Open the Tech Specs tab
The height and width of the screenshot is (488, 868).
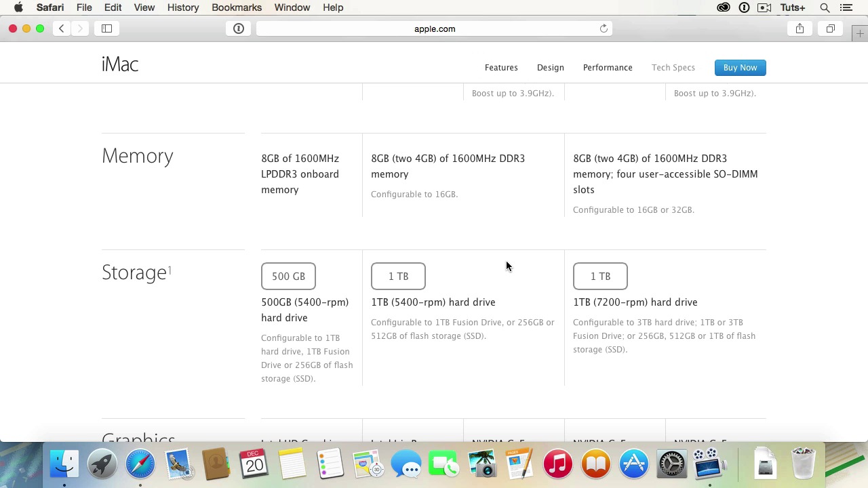673,68
